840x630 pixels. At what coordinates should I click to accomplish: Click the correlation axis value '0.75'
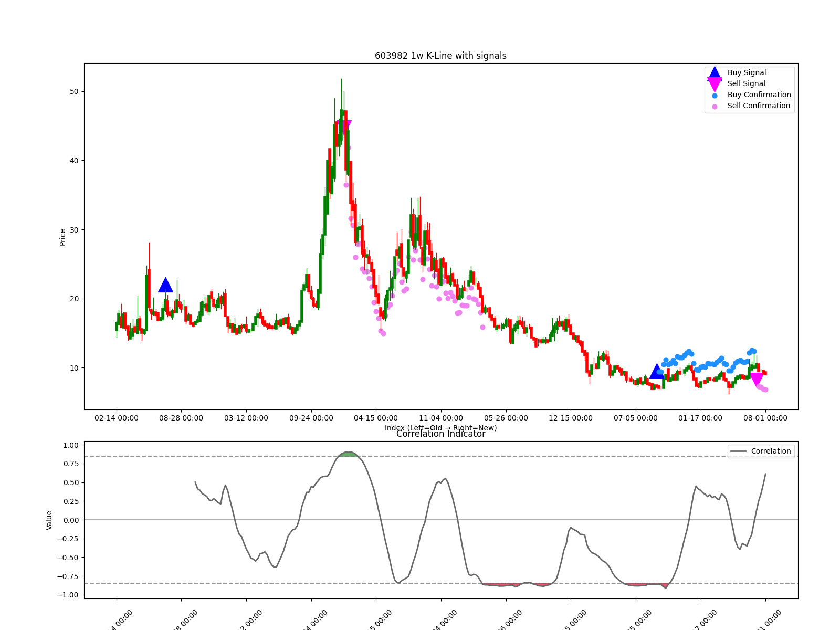[70, 464]
